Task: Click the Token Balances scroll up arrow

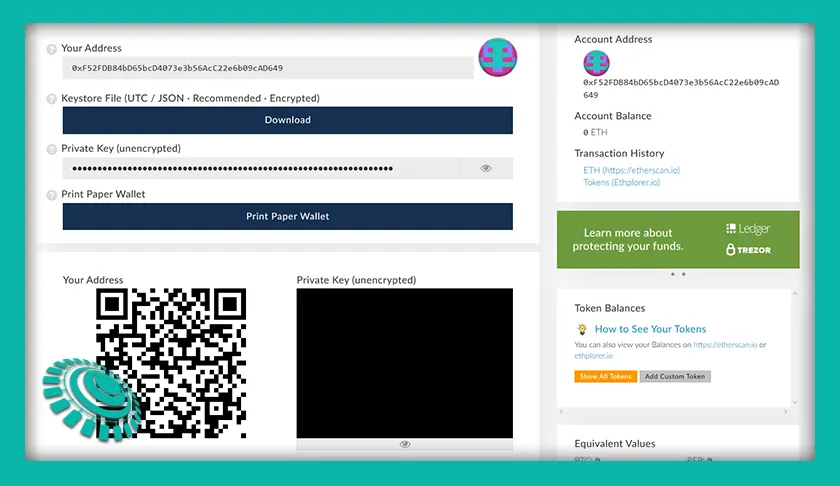Action: point(795,294)
